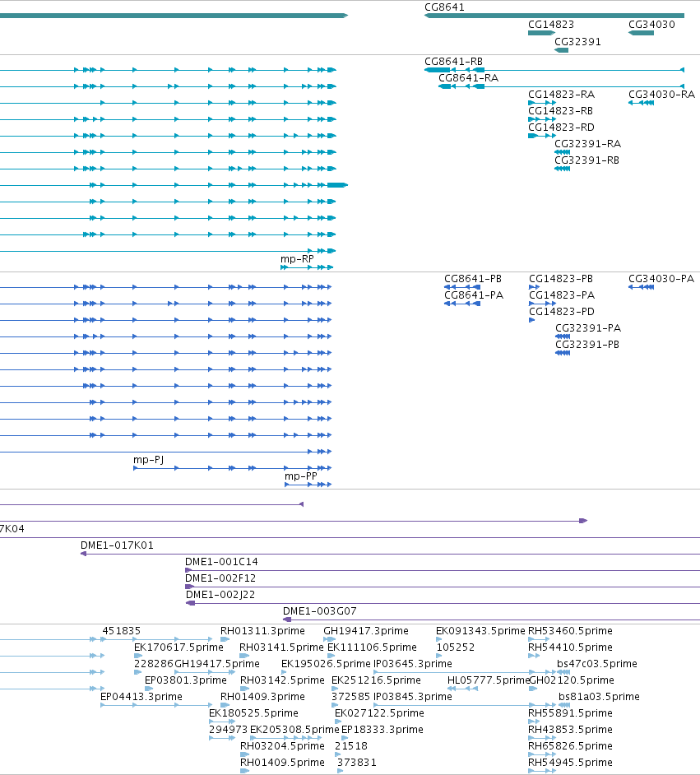700x775 pixels.
Task: Open EST RH01409.5prime
Action: (282, 763)
